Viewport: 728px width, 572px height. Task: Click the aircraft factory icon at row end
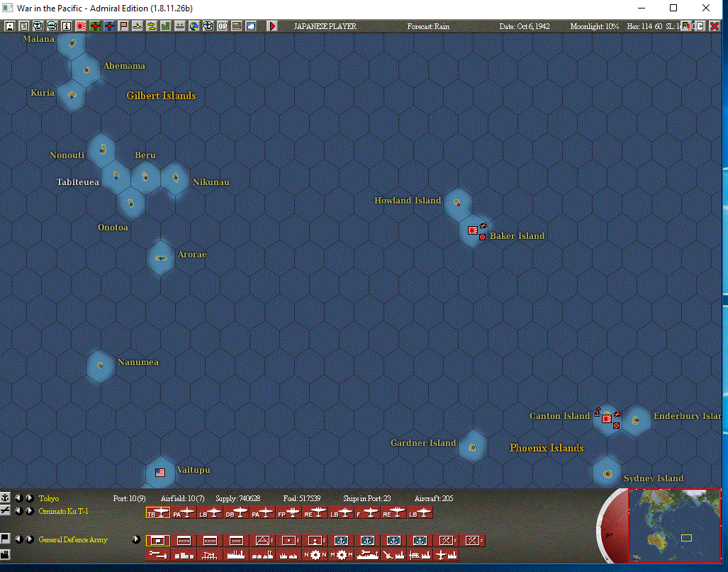(446, 555)
